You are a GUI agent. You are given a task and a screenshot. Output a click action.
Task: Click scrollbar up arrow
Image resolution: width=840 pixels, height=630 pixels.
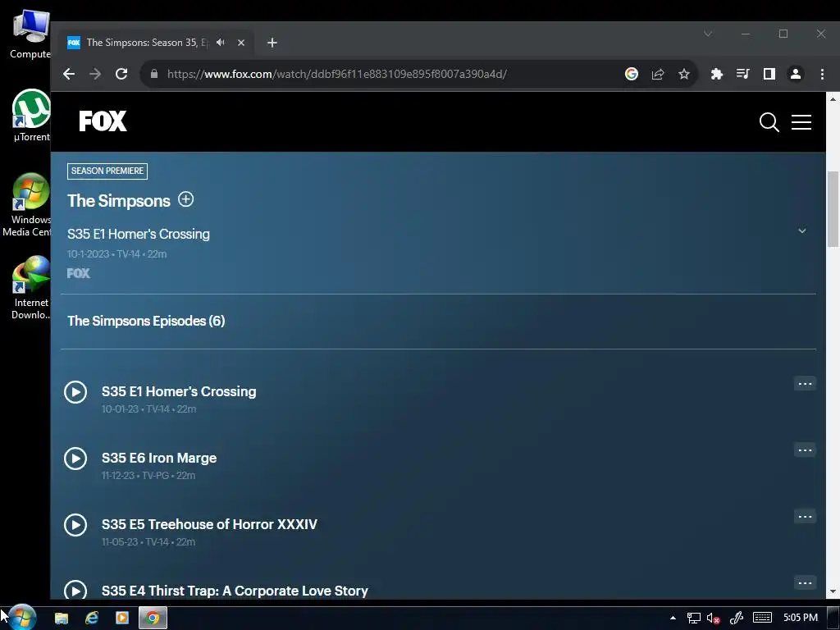tap(833, 99)
